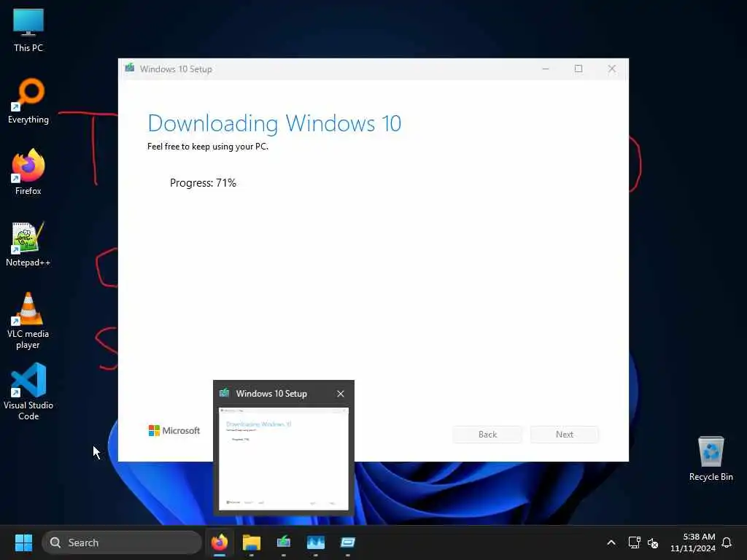Image resolution: width=747 pixels, height=560 pixels.
Task: Click the 'Progress: 71%' text
Action: (203, 183)
